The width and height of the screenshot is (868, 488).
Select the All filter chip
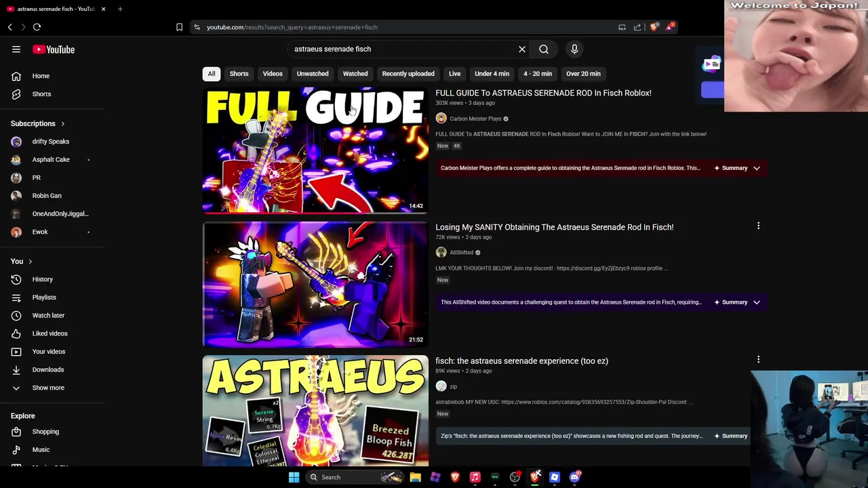pos(212,74)
